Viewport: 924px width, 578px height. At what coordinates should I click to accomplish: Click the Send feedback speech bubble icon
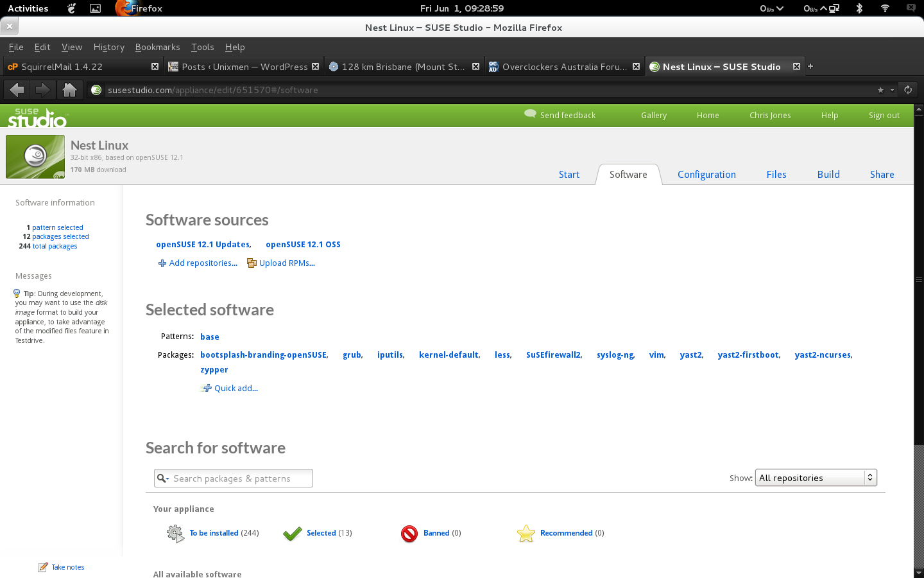click(530, 114)
